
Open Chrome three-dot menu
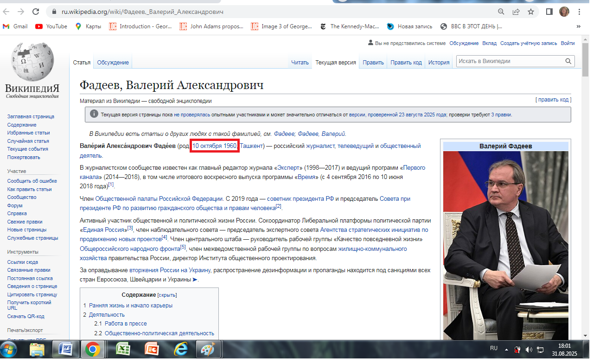580,12
